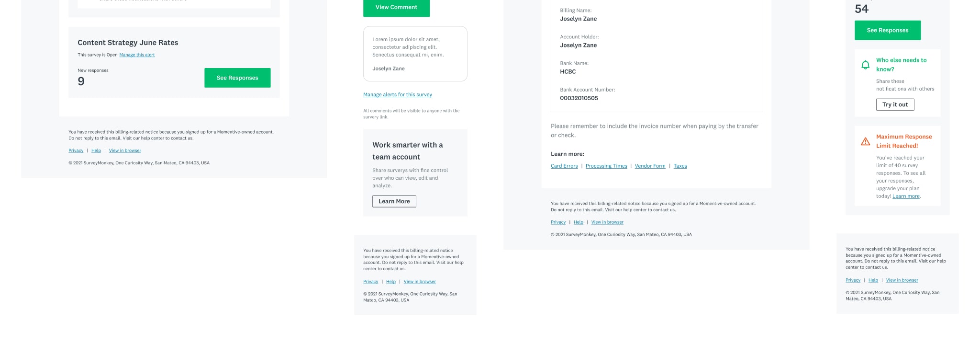980x345 pixels.
Task: Click the Who else needs to know heading
Action: click(901, 65)
